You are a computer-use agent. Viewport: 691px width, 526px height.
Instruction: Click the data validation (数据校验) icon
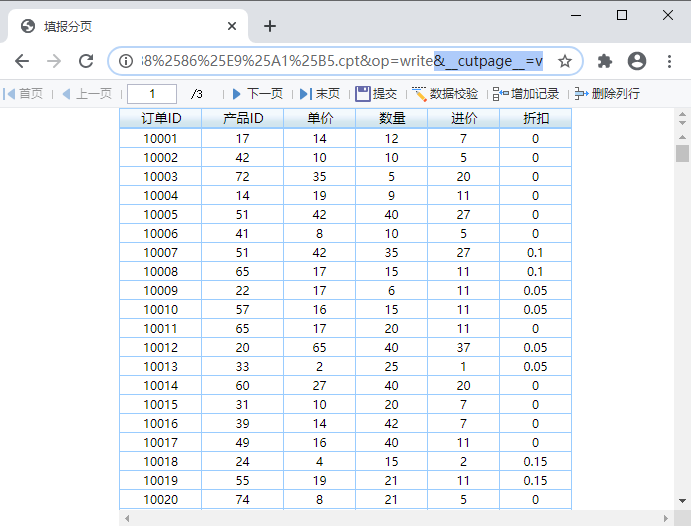pos(420,94)
